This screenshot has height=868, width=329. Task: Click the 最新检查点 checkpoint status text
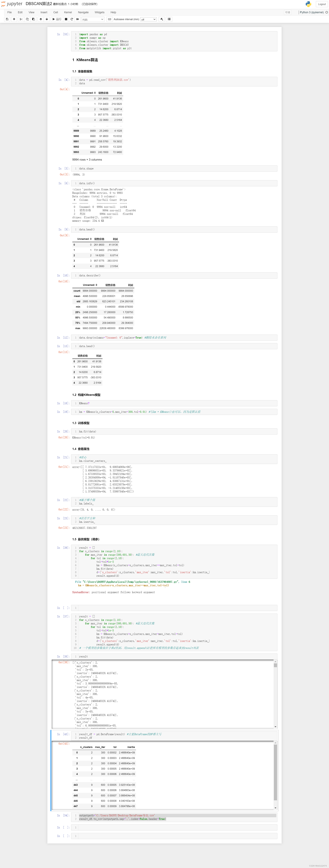(x=66, y=4)
